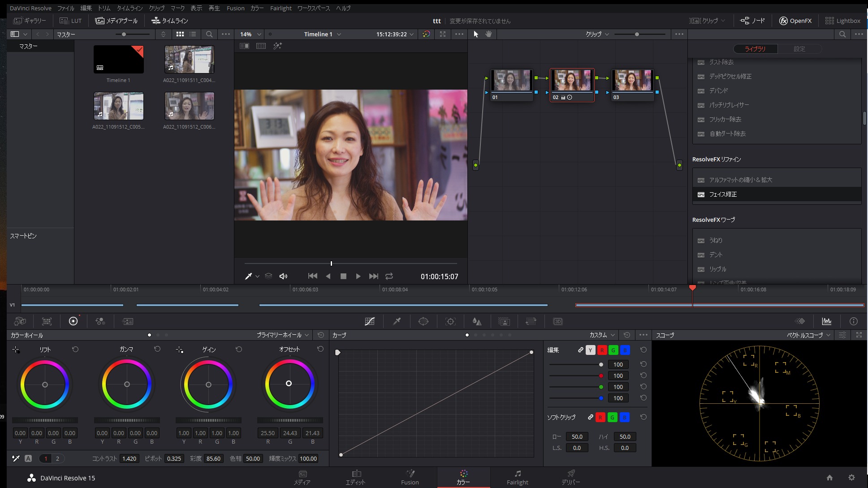Select the フェイス修正 effect in library

722,194
